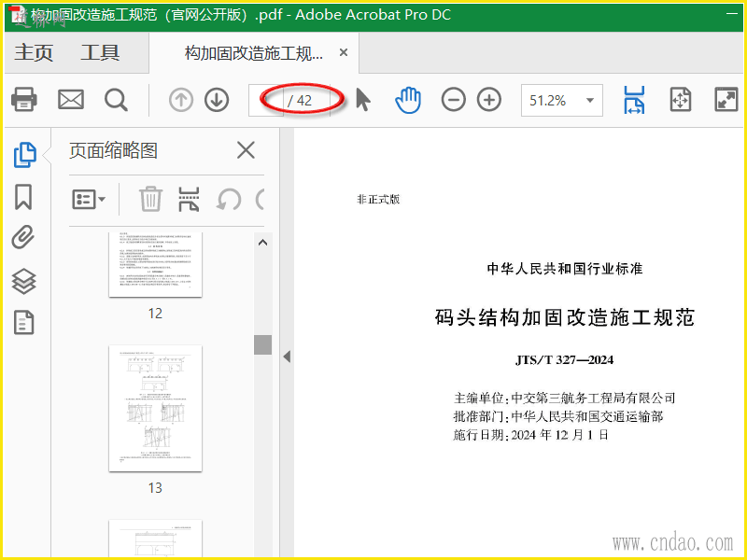Zoom out with minus button

tap(453, 100)
